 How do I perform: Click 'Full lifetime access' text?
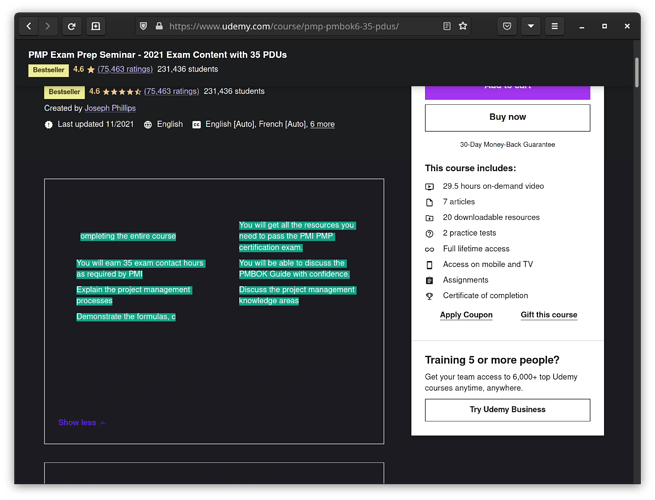pos(476,249)
